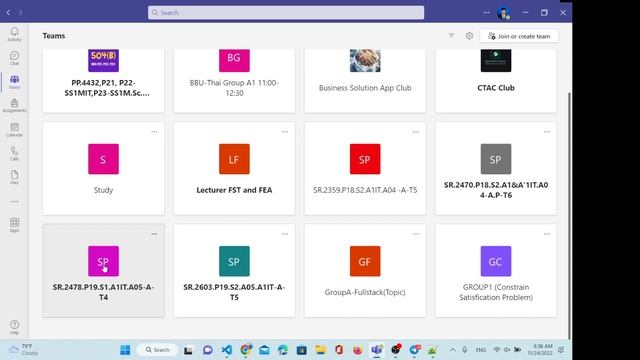Screen dimensions: 640x360
Task: Select the Teams icon in sidebar
Action: (14, 82)
